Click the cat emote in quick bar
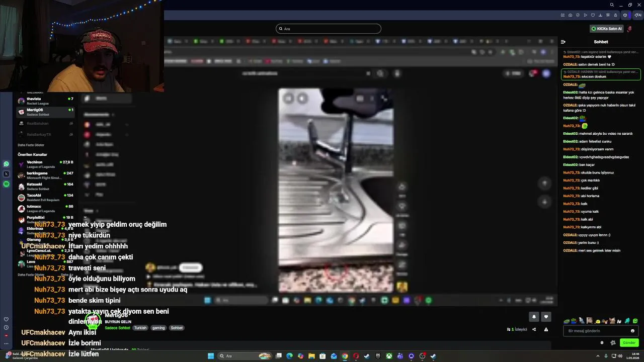The height and width of the screenshot is (362, 644). (612, 321)
